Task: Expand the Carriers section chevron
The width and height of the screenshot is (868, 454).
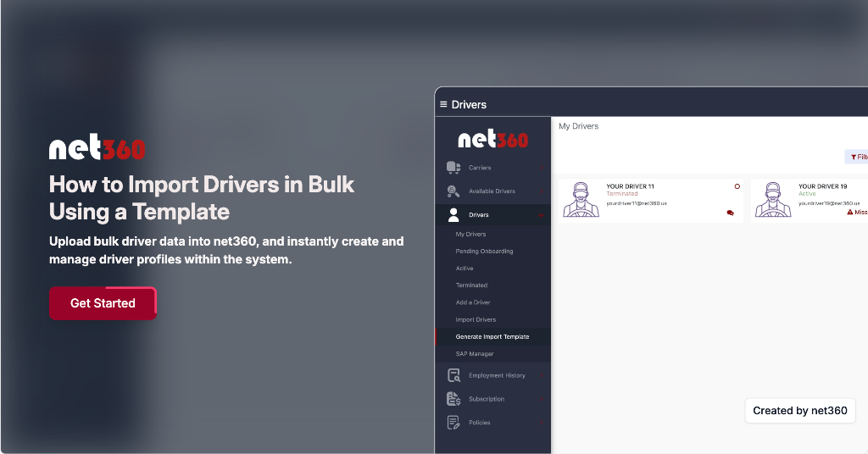Action: [542, 168]
